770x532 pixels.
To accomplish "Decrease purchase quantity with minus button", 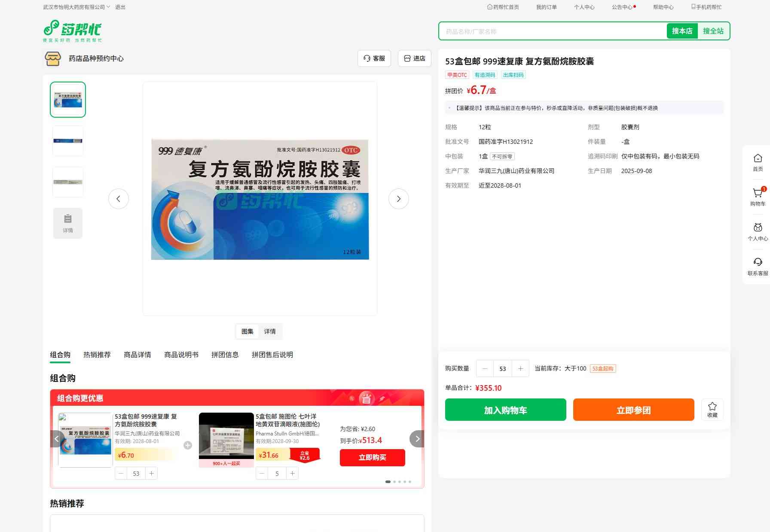I will click(x=485, y=368).
